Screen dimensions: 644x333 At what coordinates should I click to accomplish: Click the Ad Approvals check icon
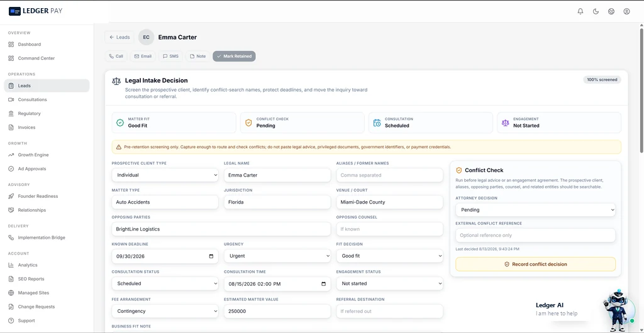tap(11, 169)
